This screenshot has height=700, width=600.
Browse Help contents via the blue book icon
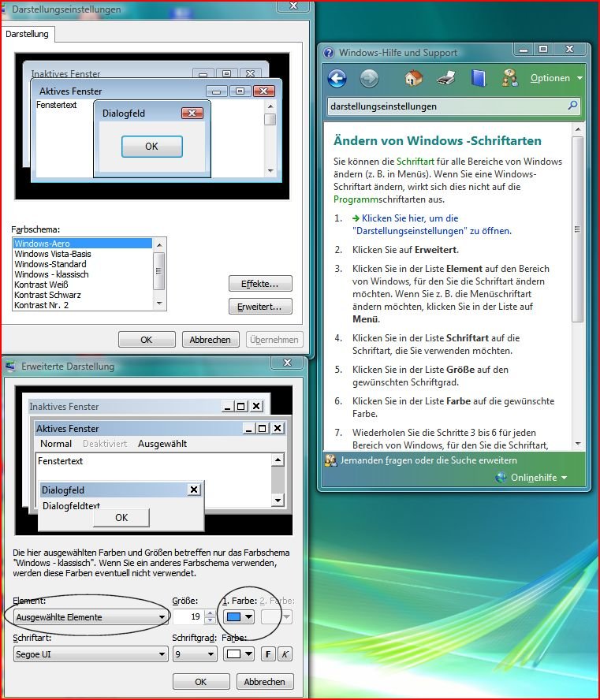478,78
